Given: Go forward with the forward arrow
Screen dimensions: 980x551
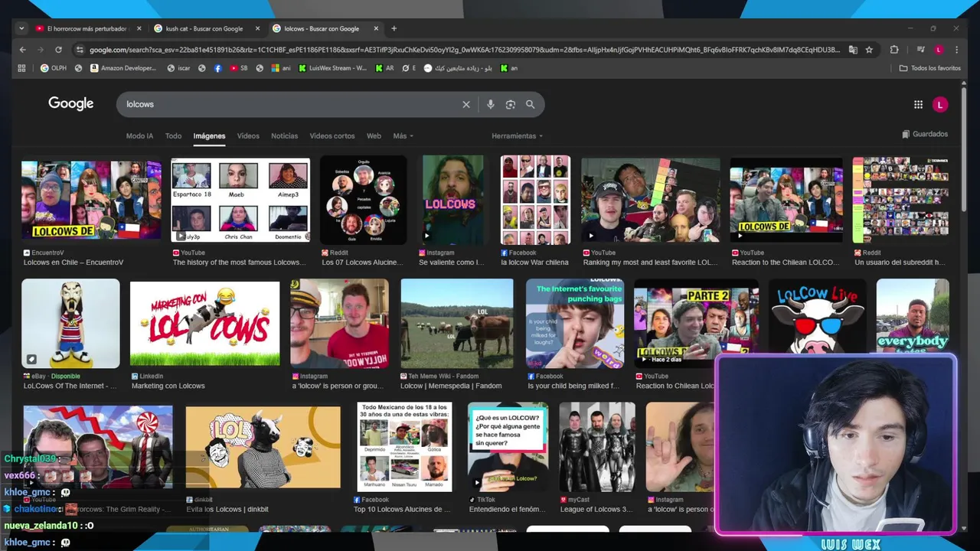Looking at the screenshot, I should pos(40,50).
